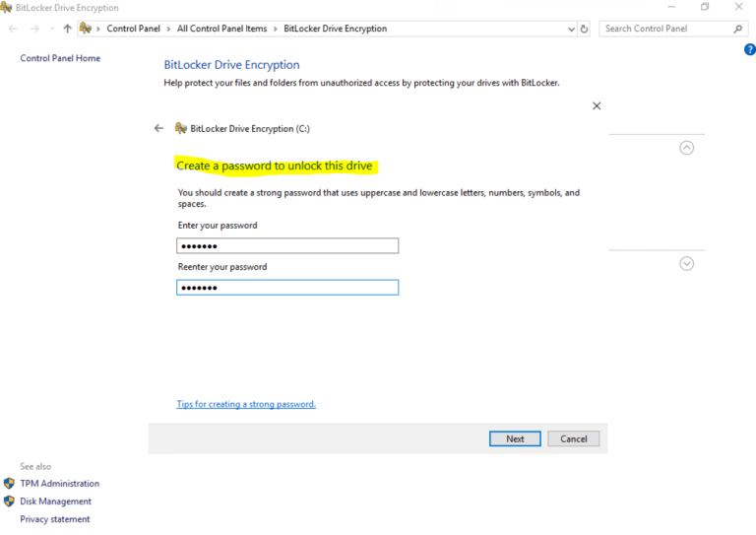Click the BitLocker Drive Encryption page heading
Screen dimensions: 756x535
pos(231,65)
